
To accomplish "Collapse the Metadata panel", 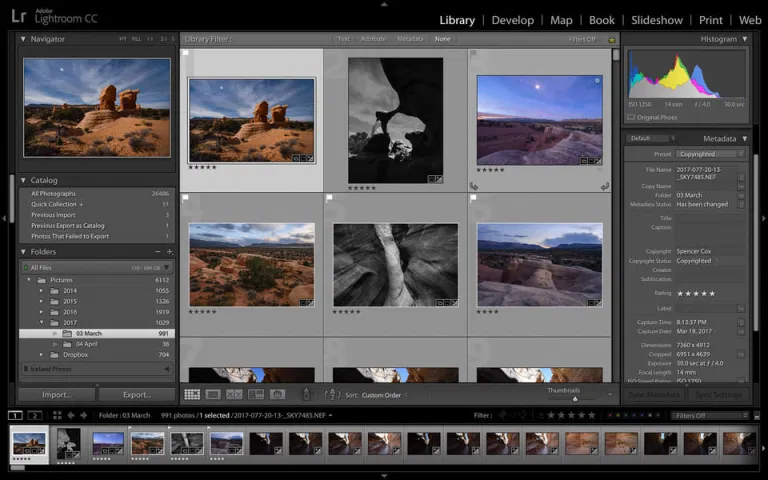I will [744, 139].
